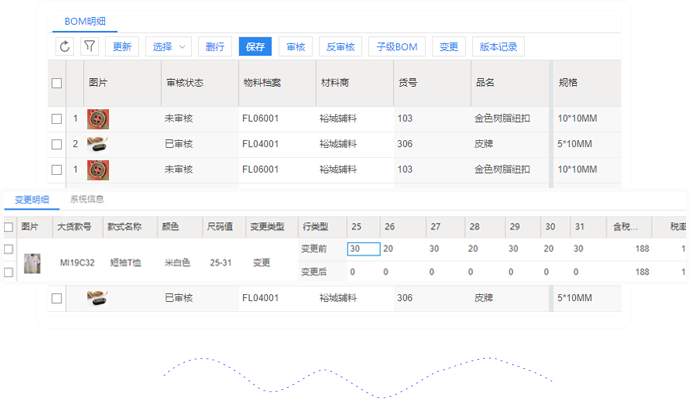Select the 短袖T恤 style name cell
This screenshot has width=690, height=399.
pyautogui.click(x=125, y=263)
